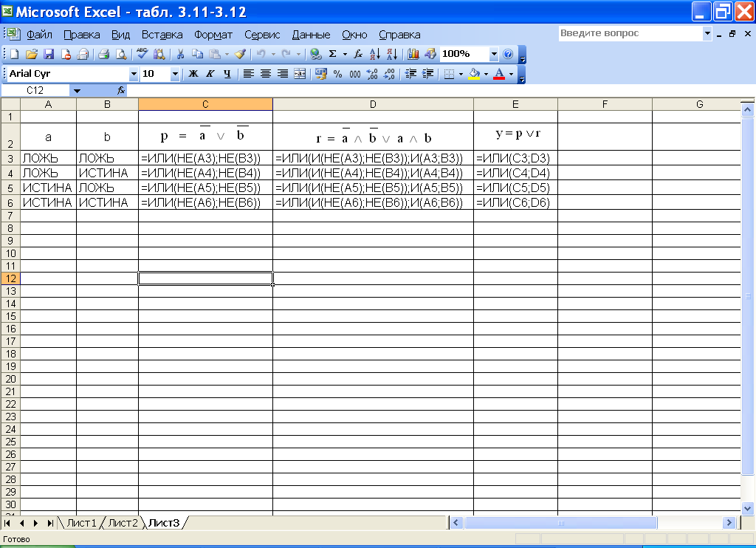The image size is (756, 548).
Task: Apply red font color A button
Action: pos(500,74)
